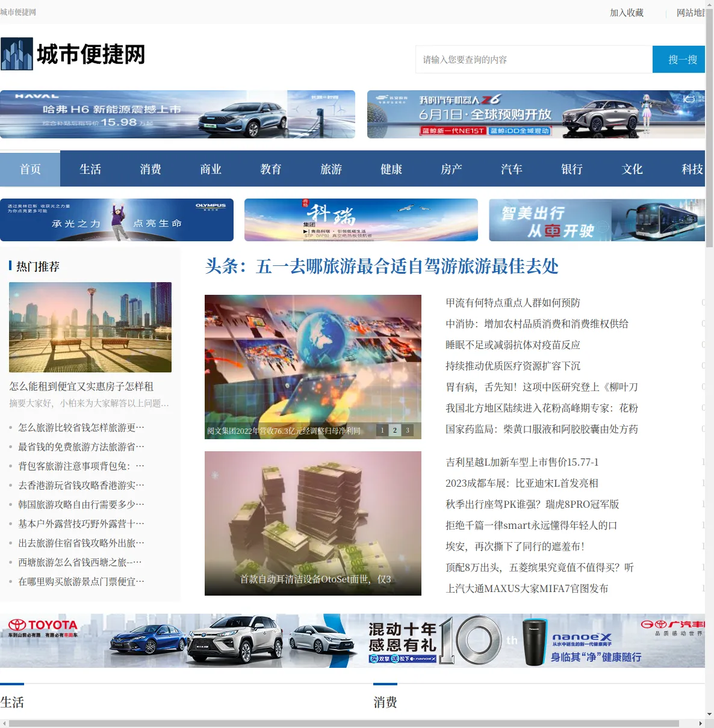Open 2023成都车展 比亚迪宋L article
Image resolution: width=714 pixels, height=728 pixels.
point(522,483)
